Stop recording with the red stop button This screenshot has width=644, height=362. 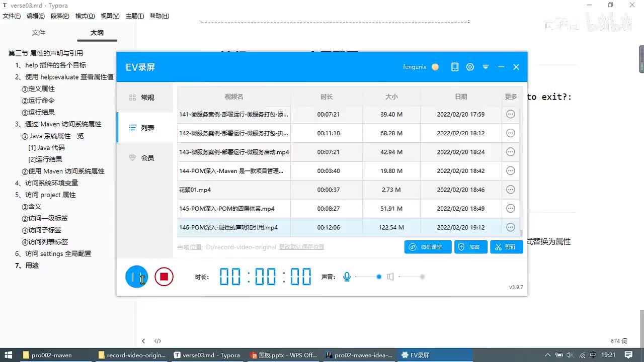pos(164,277)
